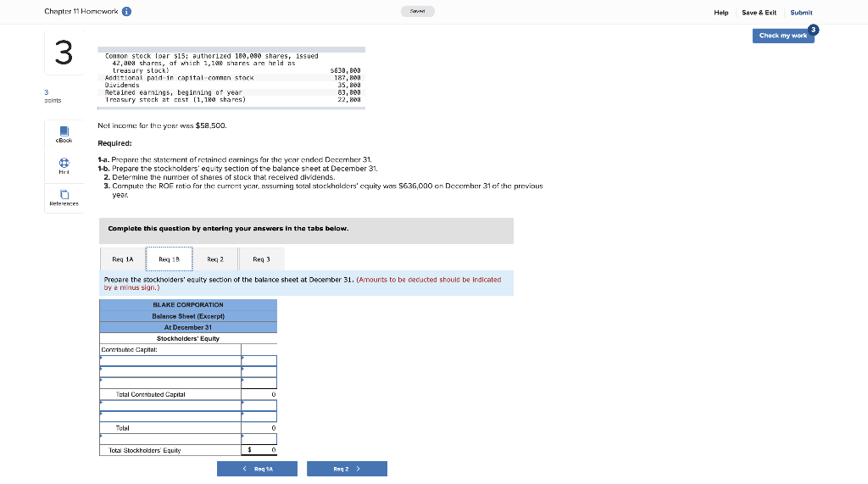
Task: Click the $638,800 common stock value
Action: [346, 71]
